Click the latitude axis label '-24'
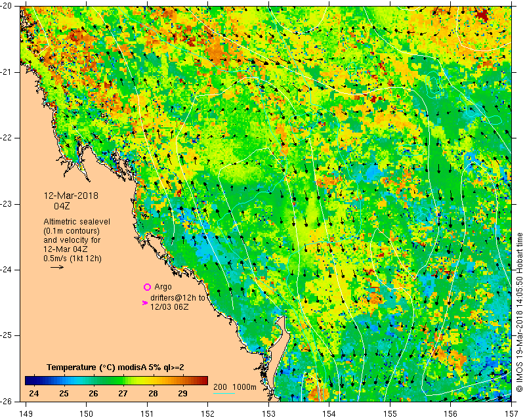 click(7, 270)
